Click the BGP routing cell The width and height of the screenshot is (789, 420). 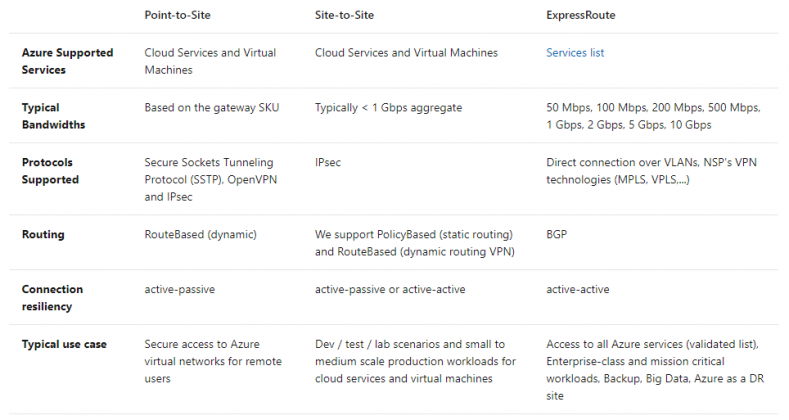[x=558, y=235]
